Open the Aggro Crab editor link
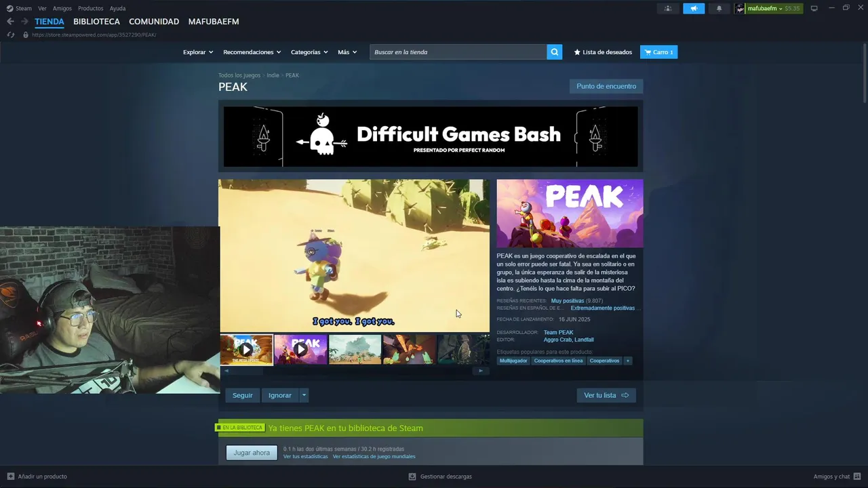 [x=557, y=340]
